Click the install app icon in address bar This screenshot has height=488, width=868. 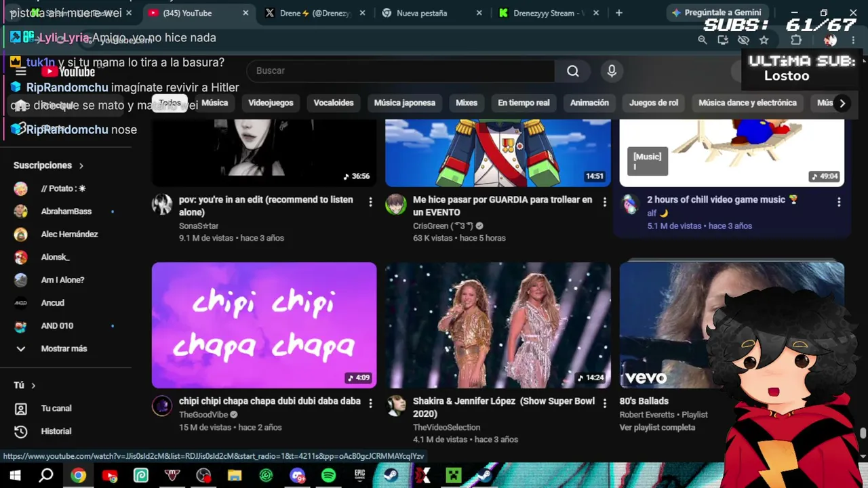pyautogui.click(x=723, y=40)
